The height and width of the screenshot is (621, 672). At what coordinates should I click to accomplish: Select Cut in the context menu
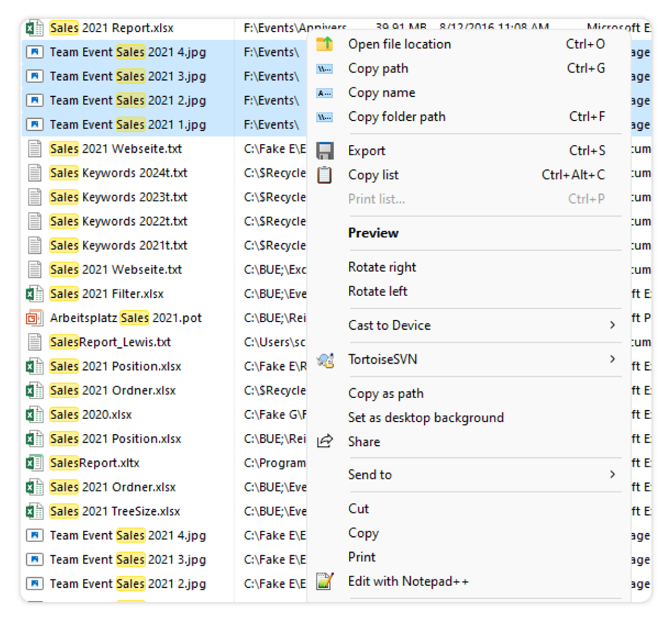[x=359, y=509]
